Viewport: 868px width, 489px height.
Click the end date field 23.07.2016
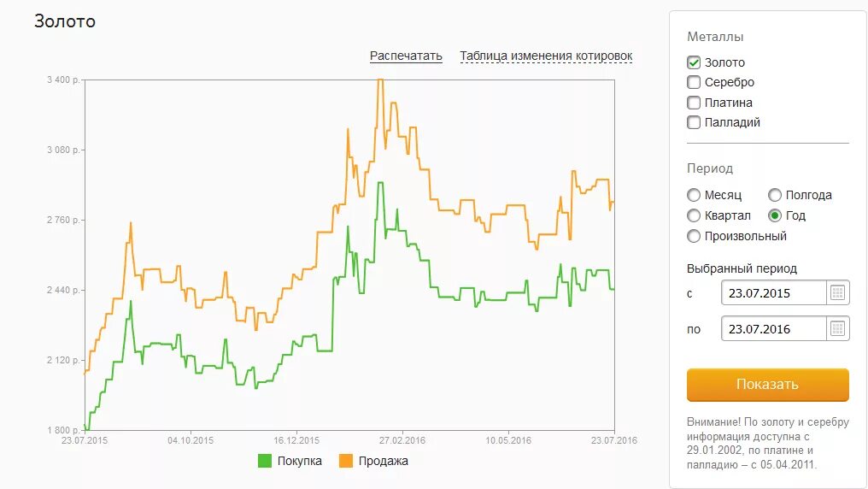click(773, 329)
